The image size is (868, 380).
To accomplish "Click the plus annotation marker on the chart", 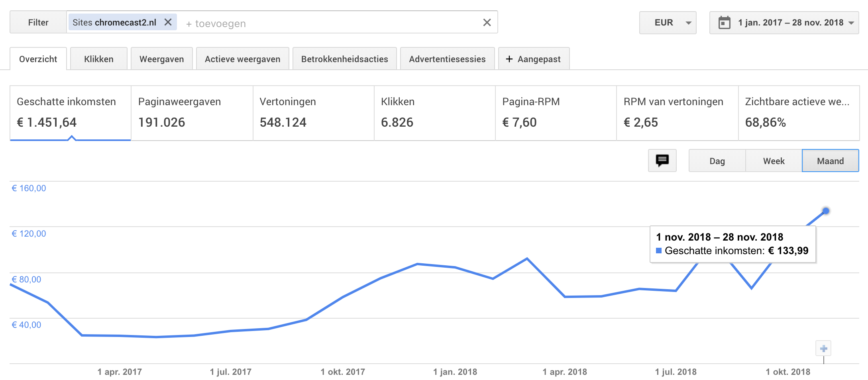I will click(x=823, y=349).
